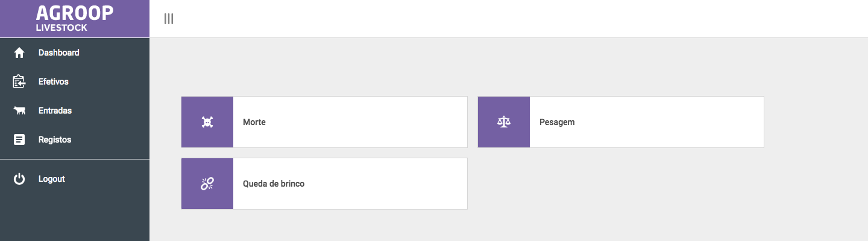
Task: Click the Registos document icon
Action: pos(19,140)
